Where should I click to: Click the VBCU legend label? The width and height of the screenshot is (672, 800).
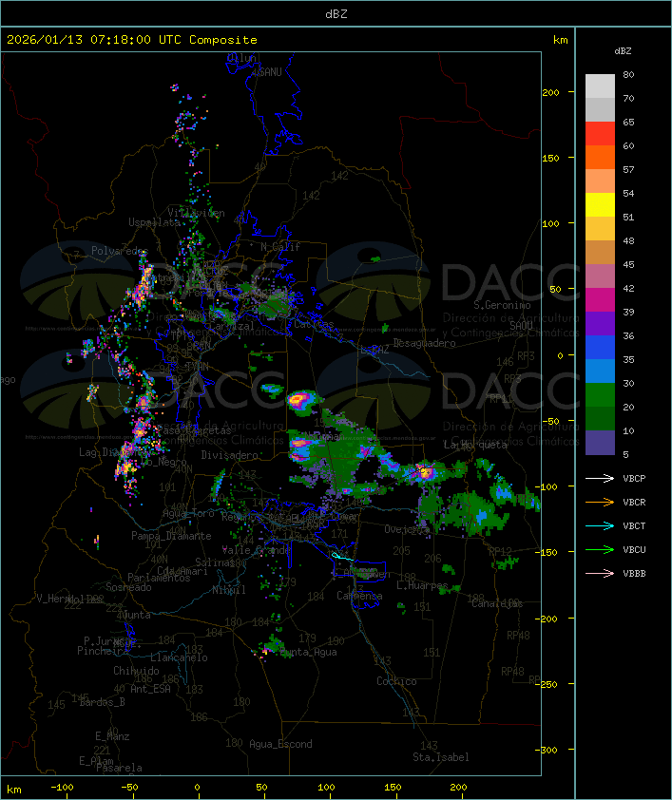click(634, 549)
